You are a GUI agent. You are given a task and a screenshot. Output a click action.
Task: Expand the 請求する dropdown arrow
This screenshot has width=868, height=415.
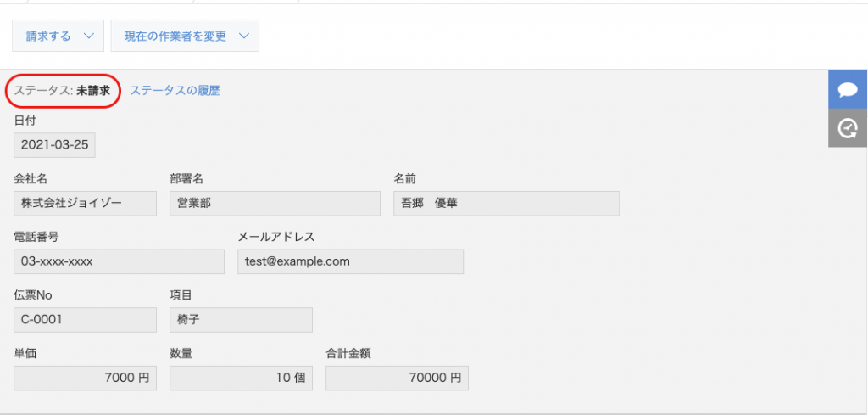point(88,36)
